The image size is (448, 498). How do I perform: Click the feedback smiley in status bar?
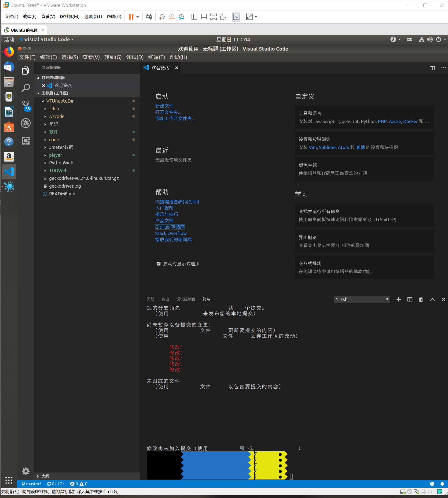(432, 484)
